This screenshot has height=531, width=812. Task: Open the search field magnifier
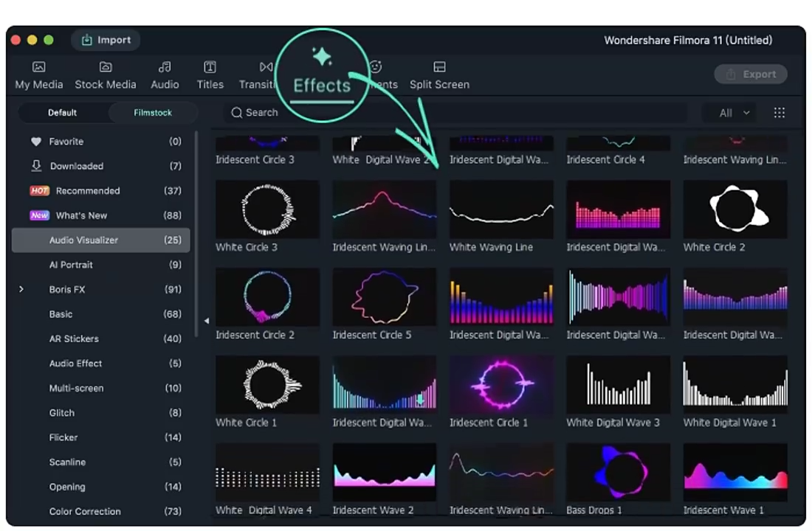[237, 112]
